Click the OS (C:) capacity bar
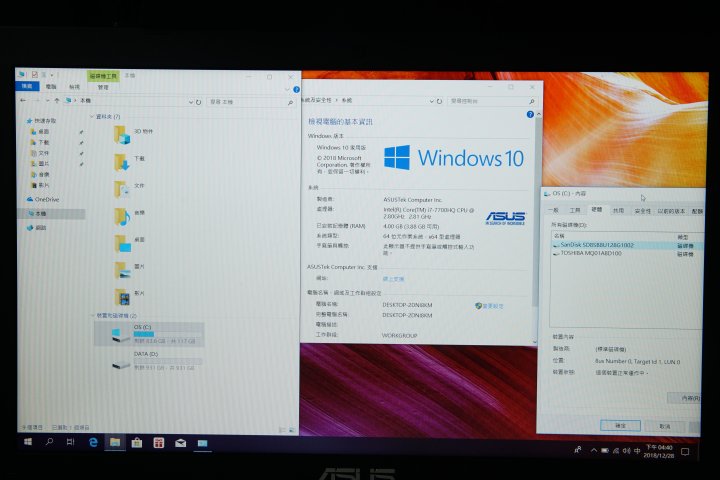The height and width of the screenshot is (480, 720). (x=168, y=334)
